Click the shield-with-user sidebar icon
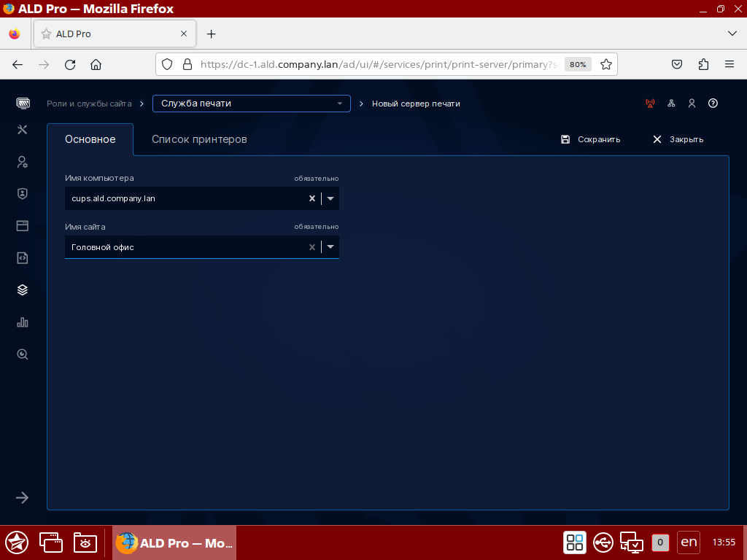747x560 pixels. (x=23, y=194)
